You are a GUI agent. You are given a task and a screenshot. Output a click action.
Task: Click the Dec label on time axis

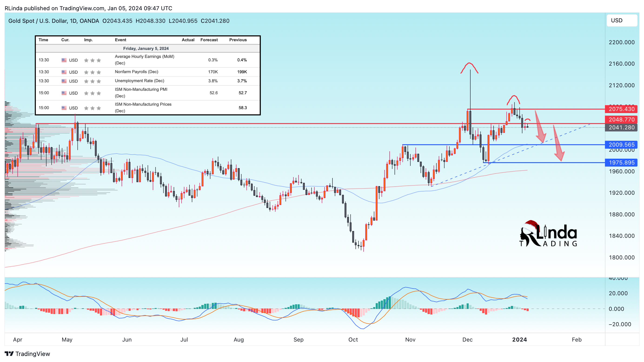[x=467, y=340]
